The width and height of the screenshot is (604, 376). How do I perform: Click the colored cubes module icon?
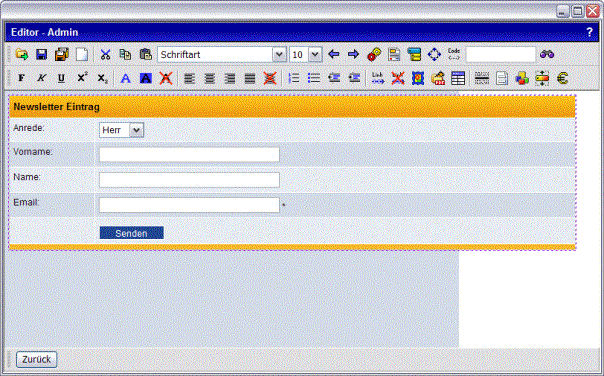click(x=522, y=78)
